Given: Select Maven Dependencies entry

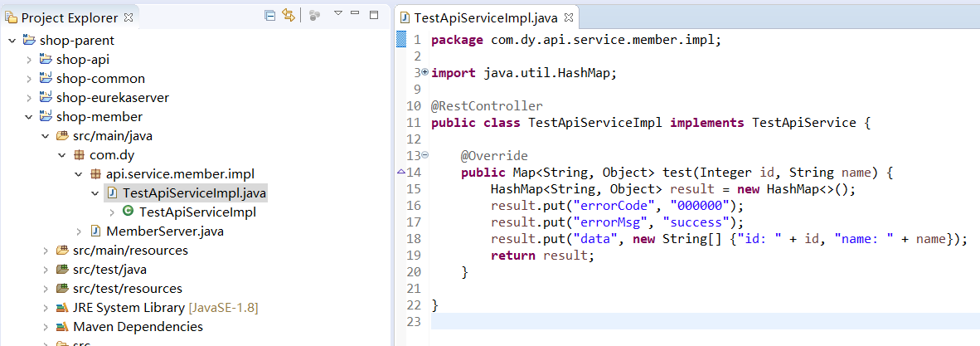Looking at the screenshot, I should tap(138, 327).
